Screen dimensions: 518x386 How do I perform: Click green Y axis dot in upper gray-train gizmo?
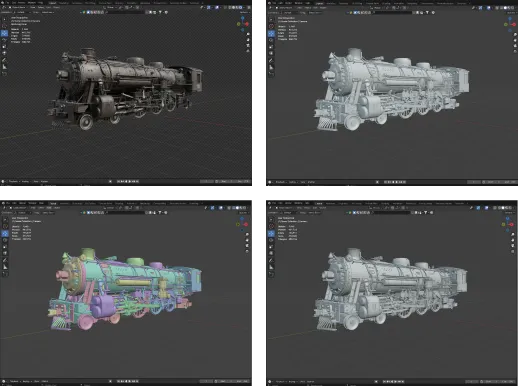pos(506,24)
